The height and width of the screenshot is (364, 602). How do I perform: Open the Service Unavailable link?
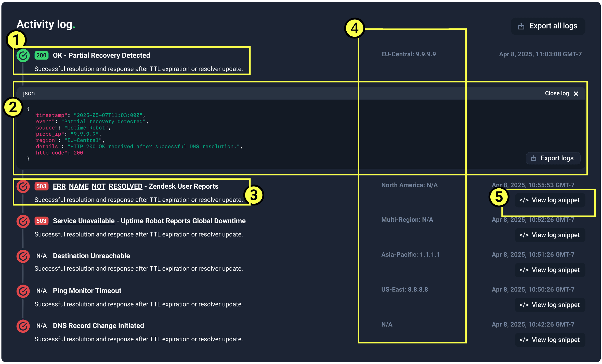[84, 221]
